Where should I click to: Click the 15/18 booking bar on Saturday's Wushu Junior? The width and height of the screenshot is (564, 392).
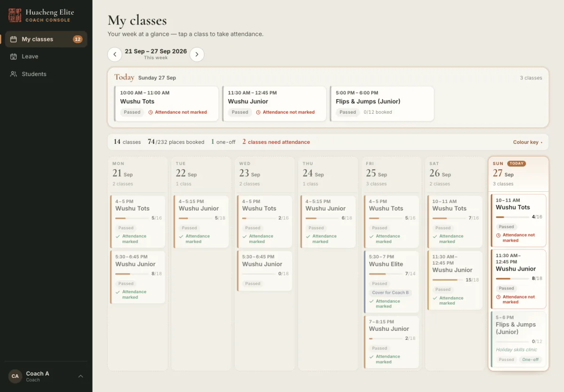(x=448, y=280)
